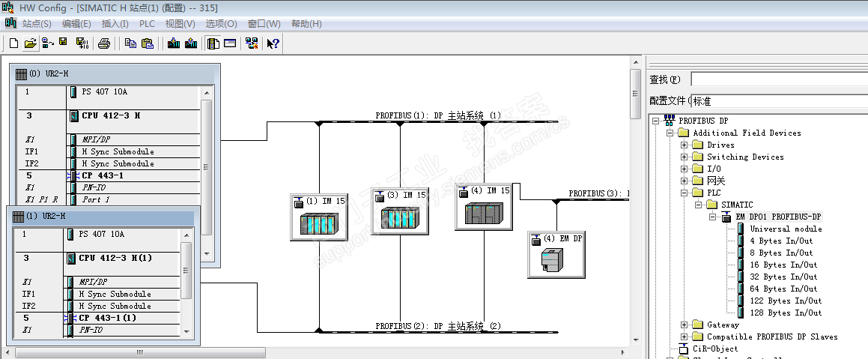The image size is (868, 359).
Task: Open the 站点(S) menu
Action: click(37, 24)
